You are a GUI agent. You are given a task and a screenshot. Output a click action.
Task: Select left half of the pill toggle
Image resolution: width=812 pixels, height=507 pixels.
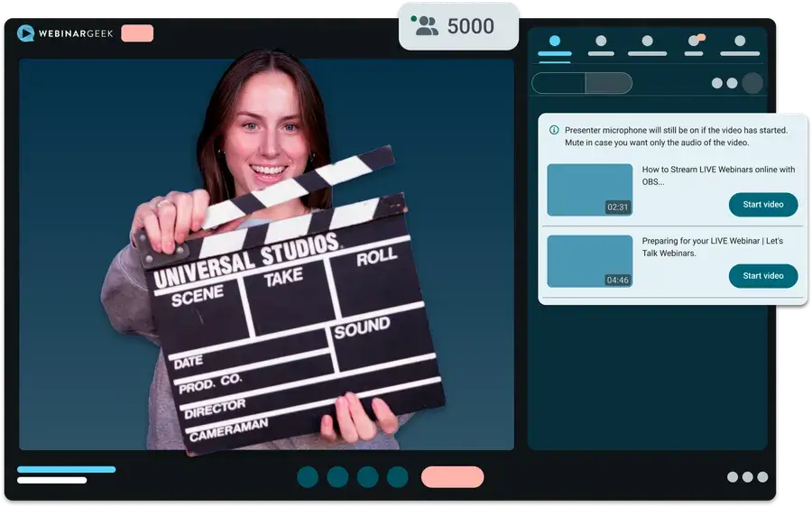558,83
